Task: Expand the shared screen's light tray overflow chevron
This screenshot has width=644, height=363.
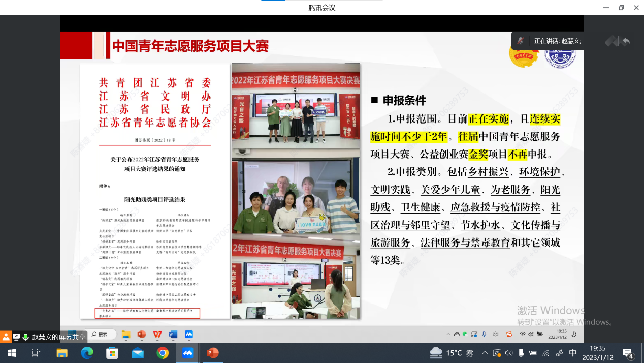Action: pos(447,334)
